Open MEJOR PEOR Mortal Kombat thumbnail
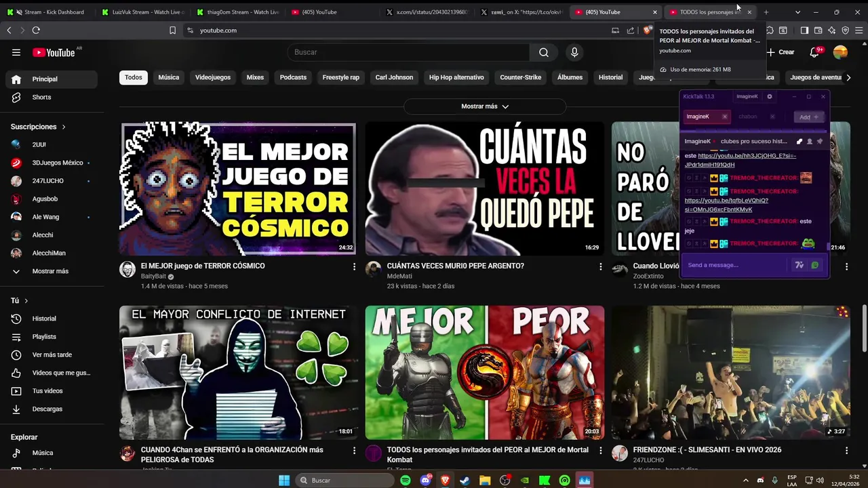The width and height of the screenshot is (868, 488). (485, 373)
